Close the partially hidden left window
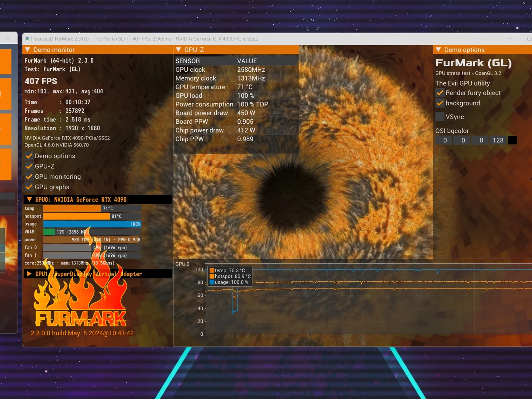Image resolution: width=532 pixels, height=399 pixels. coord(8,38)
